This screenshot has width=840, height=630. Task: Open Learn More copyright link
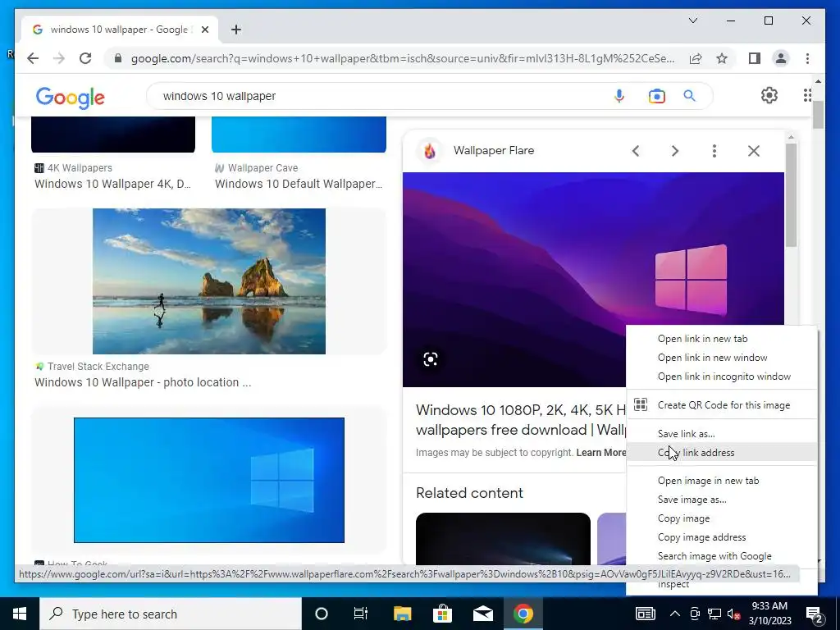pos(600,453)
